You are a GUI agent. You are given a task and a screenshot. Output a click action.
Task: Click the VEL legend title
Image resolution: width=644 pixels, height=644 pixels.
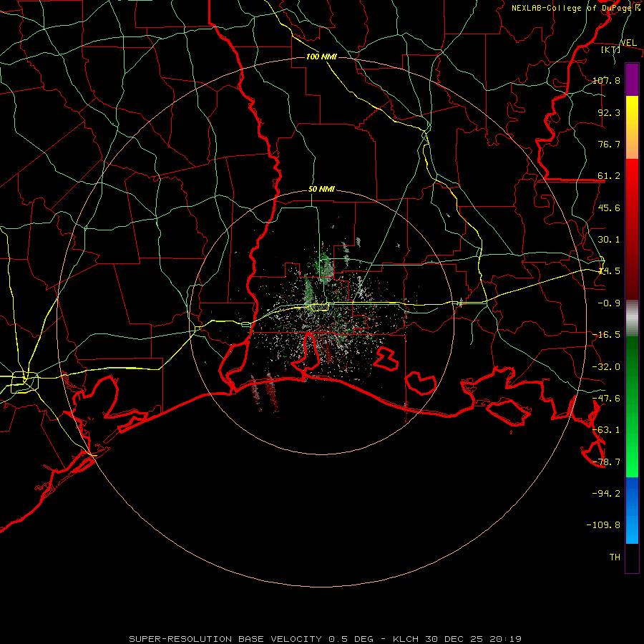(x=628, y=43)
